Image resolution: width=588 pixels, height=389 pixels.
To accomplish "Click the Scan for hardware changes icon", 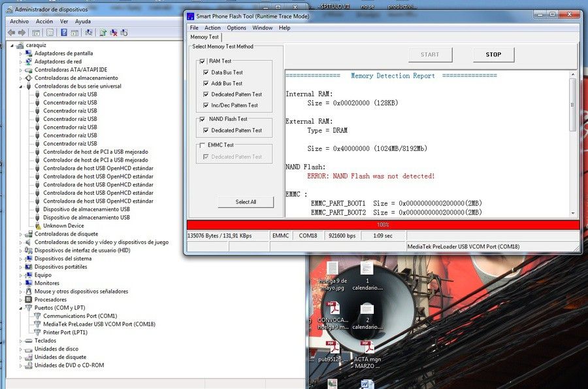I will (x=89, y=33).
